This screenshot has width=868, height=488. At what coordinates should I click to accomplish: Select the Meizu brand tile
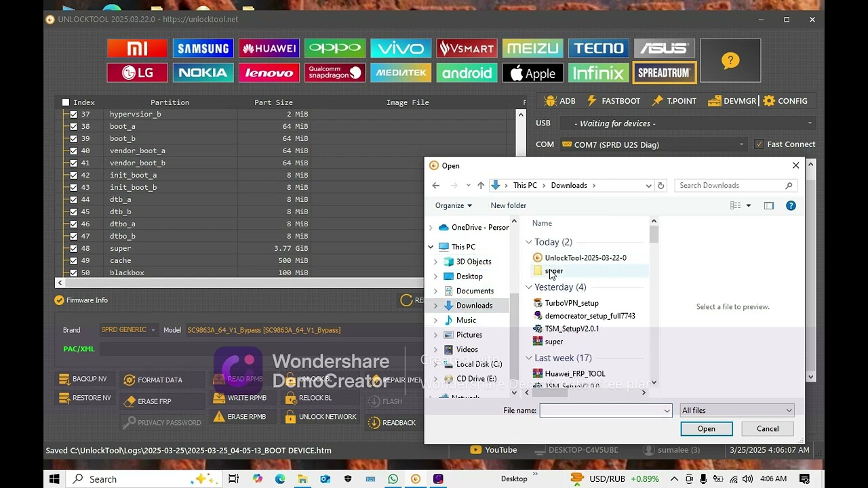(532, 48)
